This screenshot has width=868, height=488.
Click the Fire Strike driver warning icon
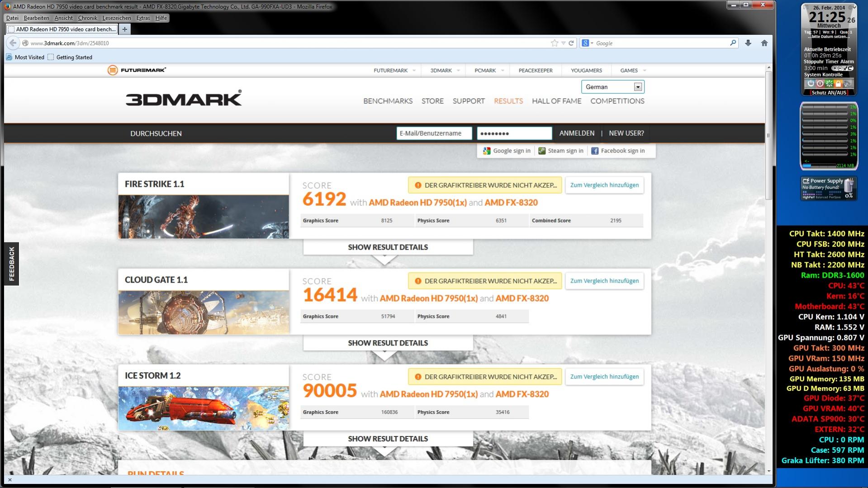[x=418, y=185]
